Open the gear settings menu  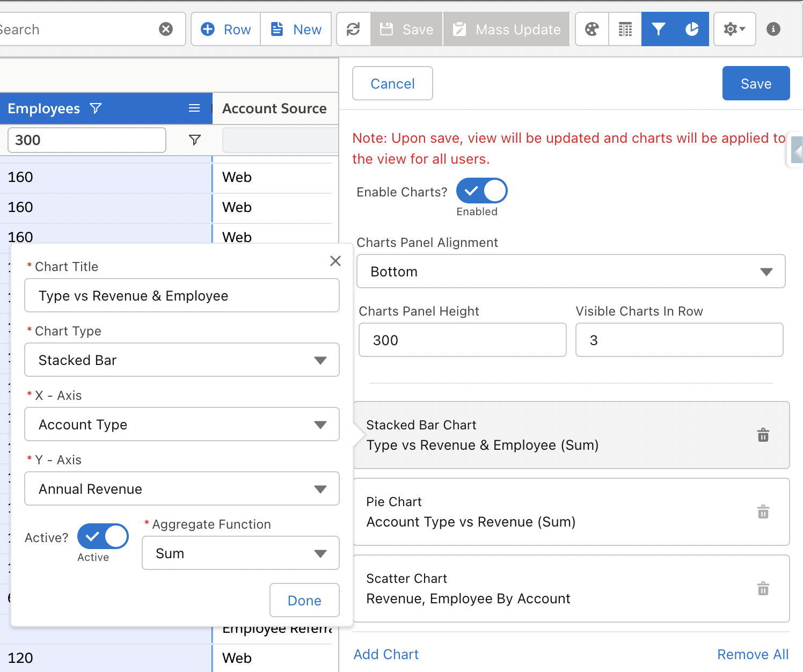coord(734,30)
